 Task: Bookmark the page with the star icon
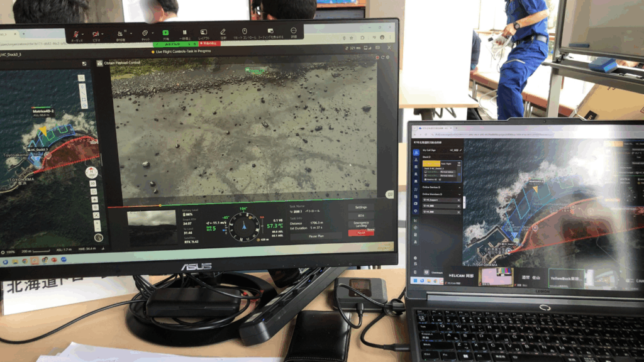(x=352, y=38)
